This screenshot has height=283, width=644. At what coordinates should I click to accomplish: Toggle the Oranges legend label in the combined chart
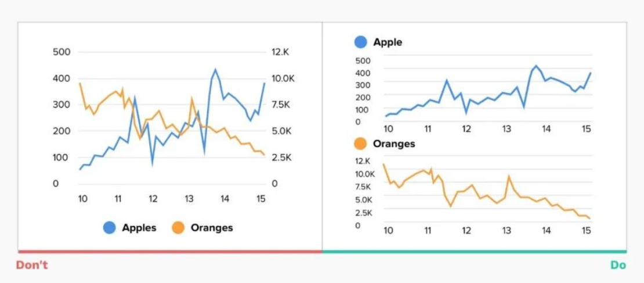tap(212, 228)
